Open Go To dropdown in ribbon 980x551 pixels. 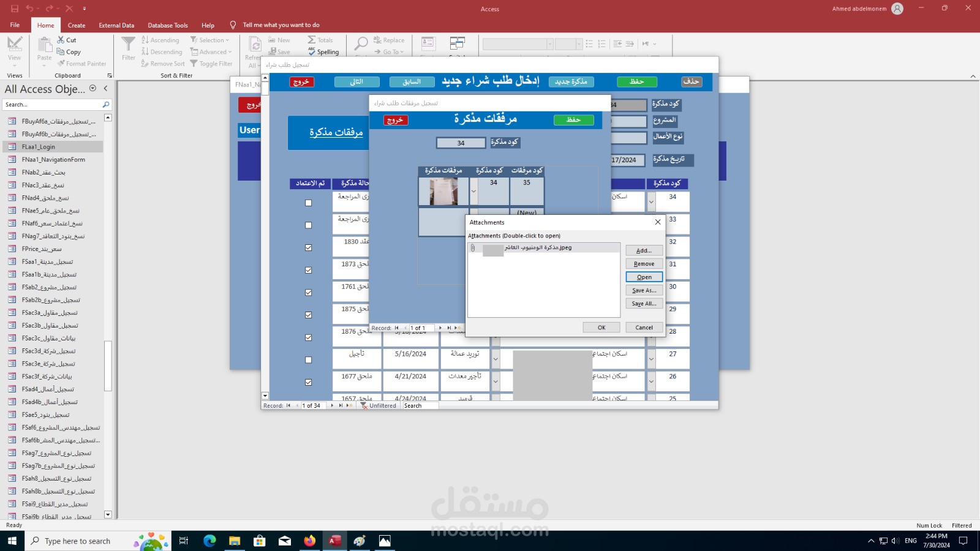click(x=389, y=52)
